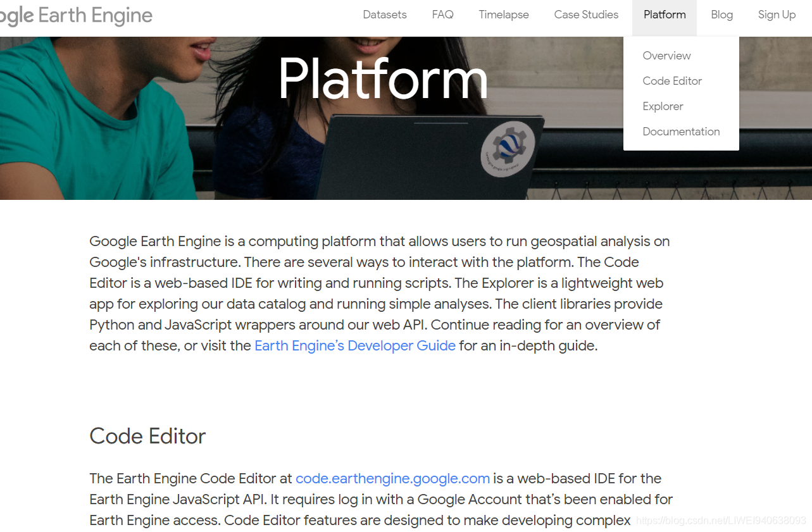Click the Code Editor section heading
Viewport: 812px width, 532px height.
point(147,436)
